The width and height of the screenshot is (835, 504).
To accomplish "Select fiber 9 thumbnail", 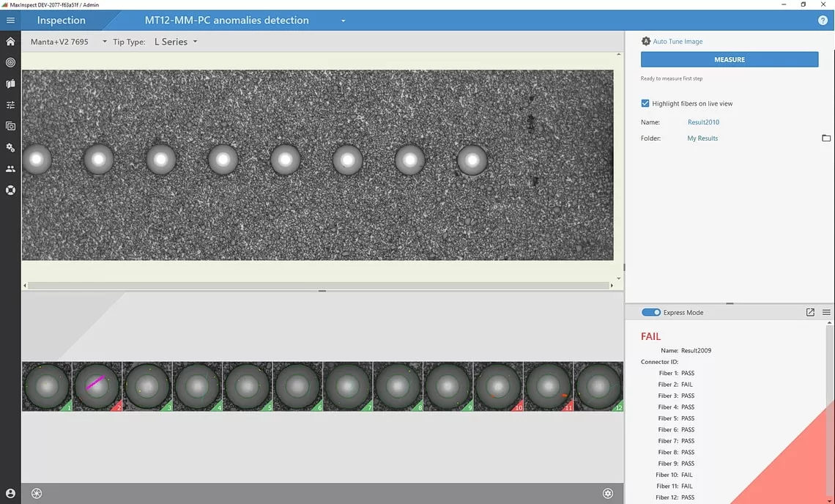I will click(x=448, y=386).
